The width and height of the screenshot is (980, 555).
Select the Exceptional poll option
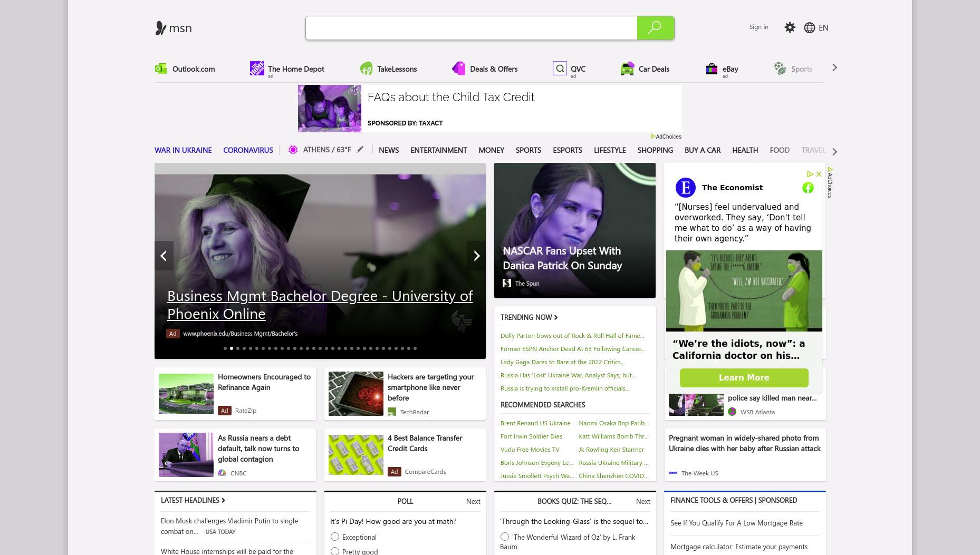point(335,537)
